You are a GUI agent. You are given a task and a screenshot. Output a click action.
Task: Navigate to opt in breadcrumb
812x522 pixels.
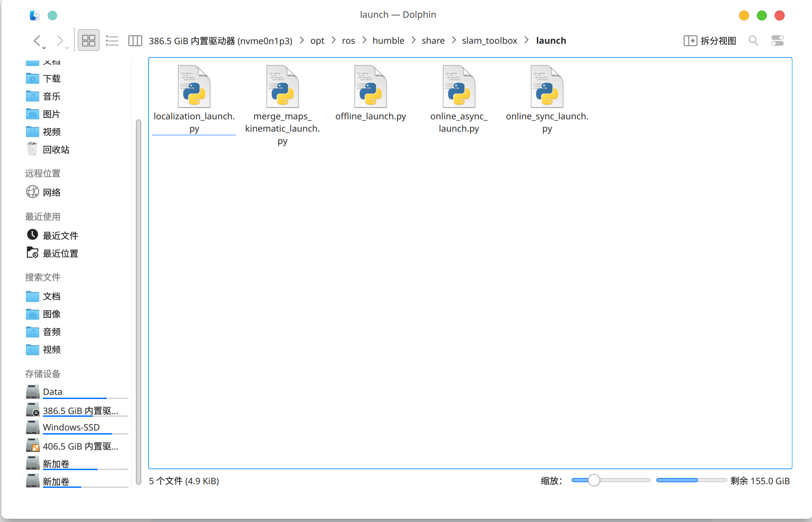click(x=317, y=41)
